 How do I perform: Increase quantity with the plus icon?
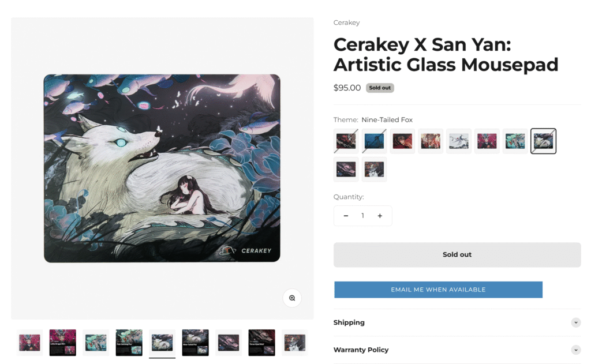(380, 216)
